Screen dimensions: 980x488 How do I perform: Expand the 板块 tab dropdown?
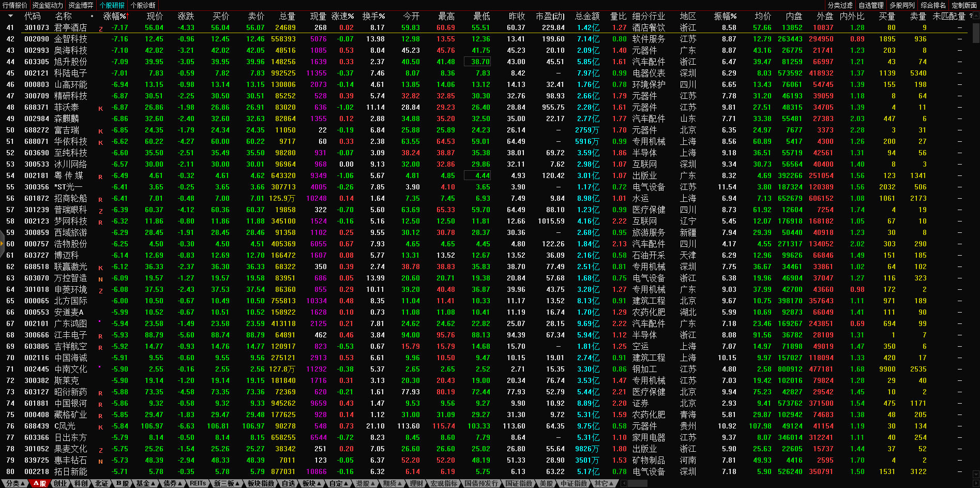click(x=312, y=483)
